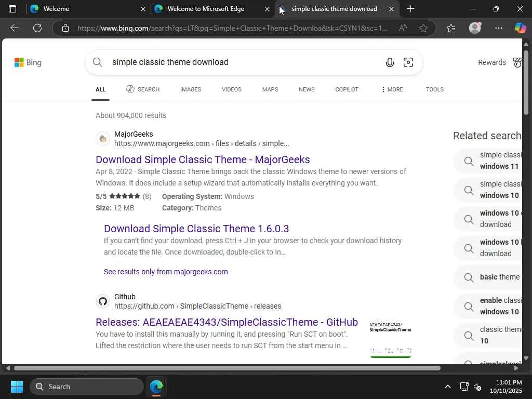The image size is (532, 399).
Task: Open visual search camera icon
Action: pyautogui.click(x=408, y=62)
